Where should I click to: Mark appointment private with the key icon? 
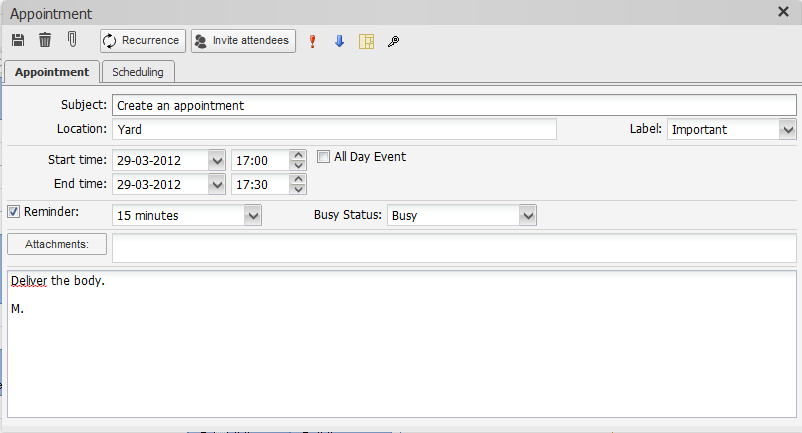(x=393, y=41)
